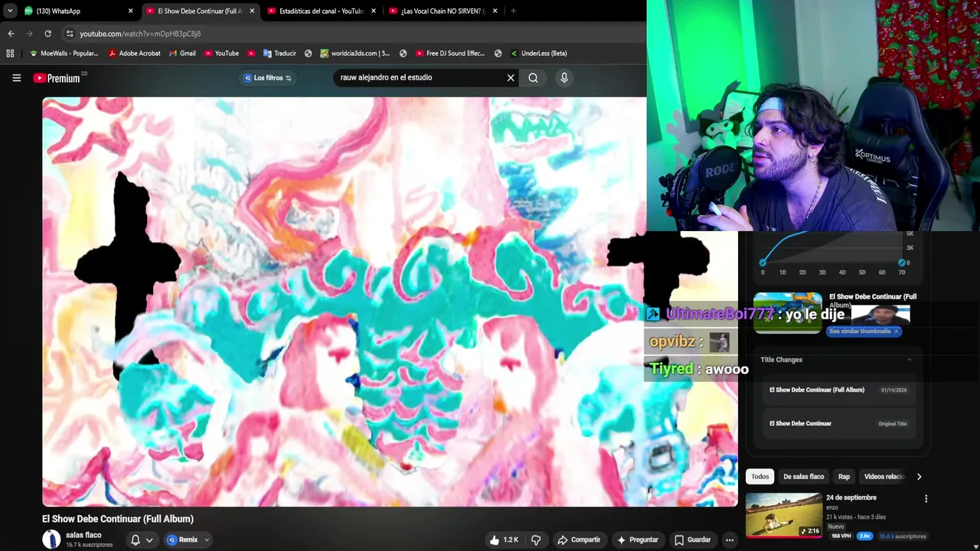Open UnderLess (Beta) bookmark
980x551 pixels.
click(538, 54)
